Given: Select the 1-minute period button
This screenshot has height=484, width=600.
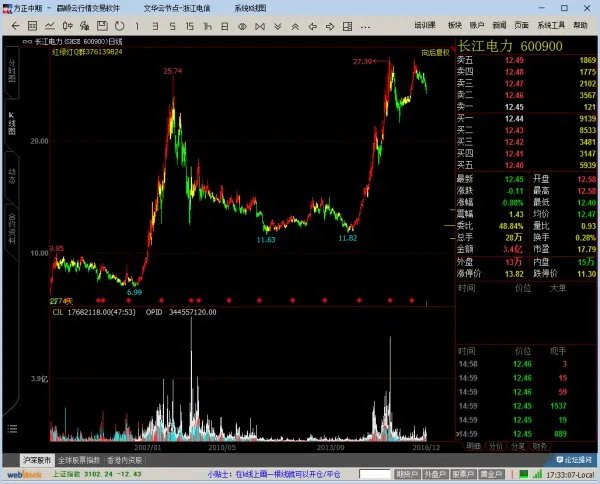Looking at the screenshot, I should click(137, 26).
